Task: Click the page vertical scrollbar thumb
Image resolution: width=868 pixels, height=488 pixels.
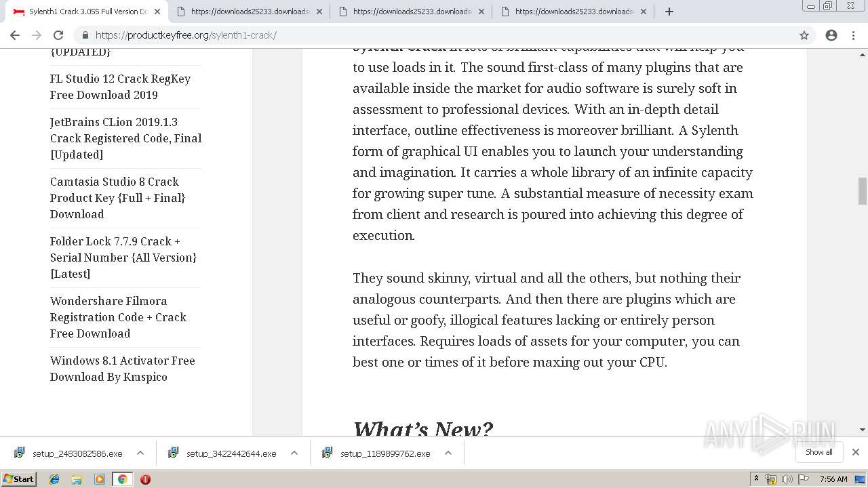Action: point(863,190)
